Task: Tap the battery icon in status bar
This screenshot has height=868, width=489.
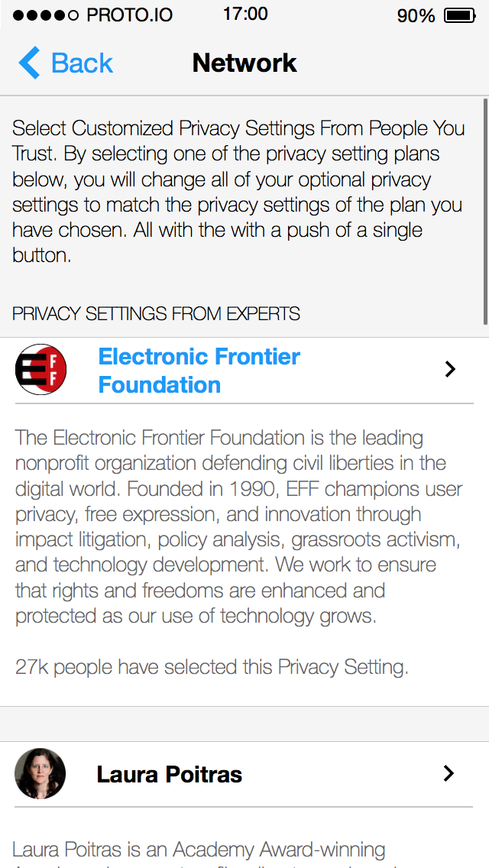Action: 460,15
